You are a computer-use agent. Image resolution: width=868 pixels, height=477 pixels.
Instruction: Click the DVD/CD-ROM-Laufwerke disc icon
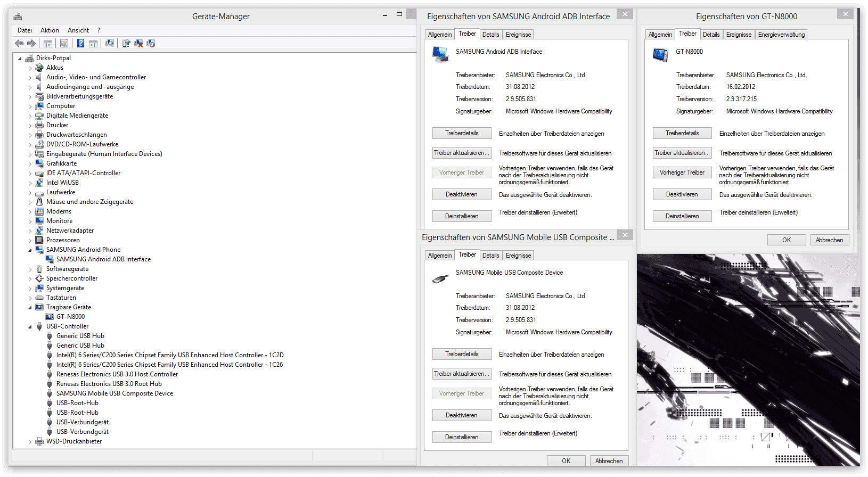[x=39, y=144]
